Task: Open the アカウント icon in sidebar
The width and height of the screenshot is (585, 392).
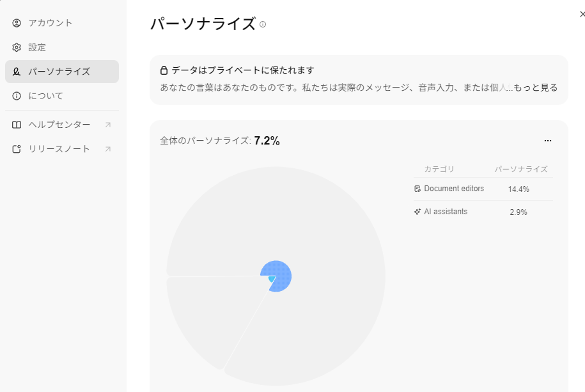Action: 17,23
